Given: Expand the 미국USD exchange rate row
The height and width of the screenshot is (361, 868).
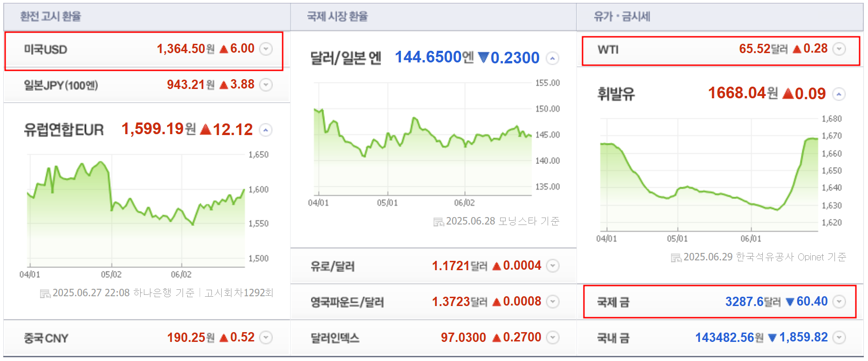Looking at the screenshot, I should [x=265, y=49].
